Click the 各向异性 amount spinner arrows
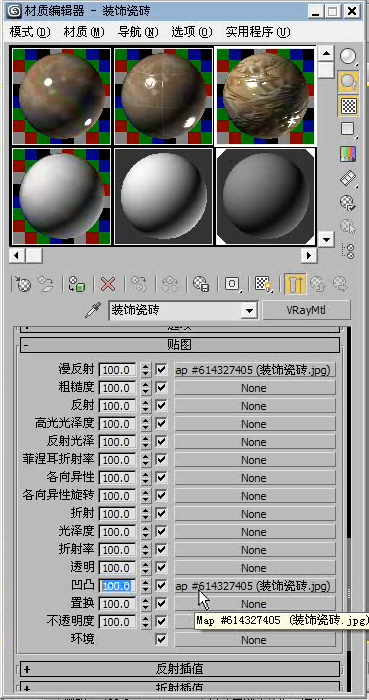 coord(145,478)
